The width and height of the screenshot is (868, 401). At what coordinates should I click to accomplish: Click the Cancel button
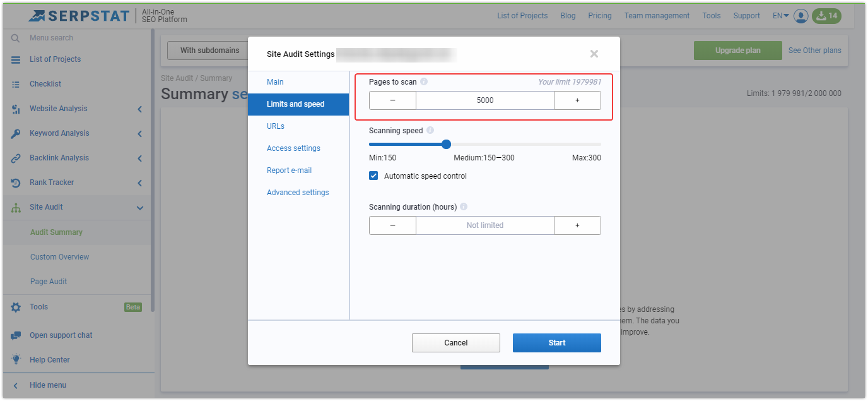(x=456, y=343)
